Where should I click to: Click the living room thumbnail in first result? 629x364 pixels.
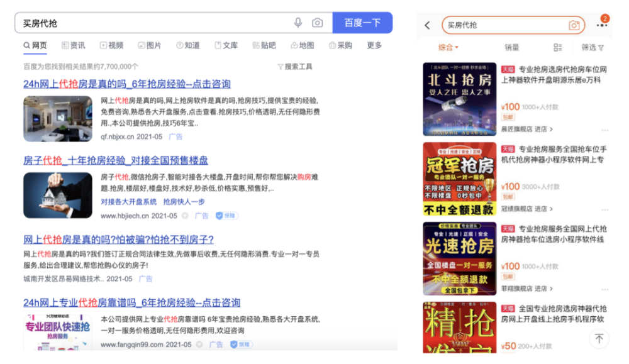pos(58,119)
